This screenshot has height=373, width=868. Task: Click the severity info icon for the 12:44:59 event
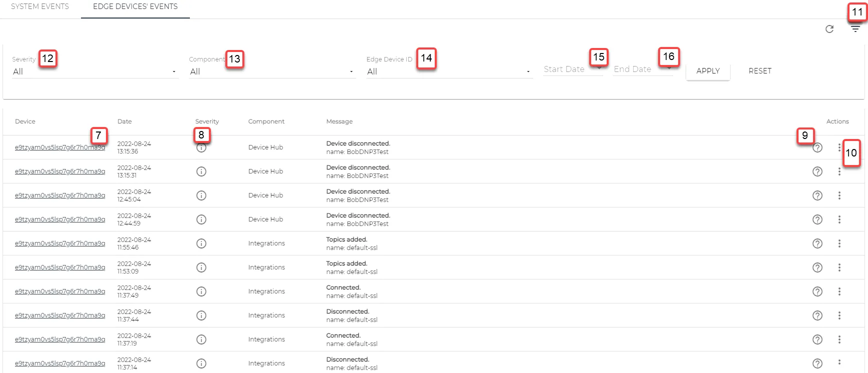pos(201,219)
